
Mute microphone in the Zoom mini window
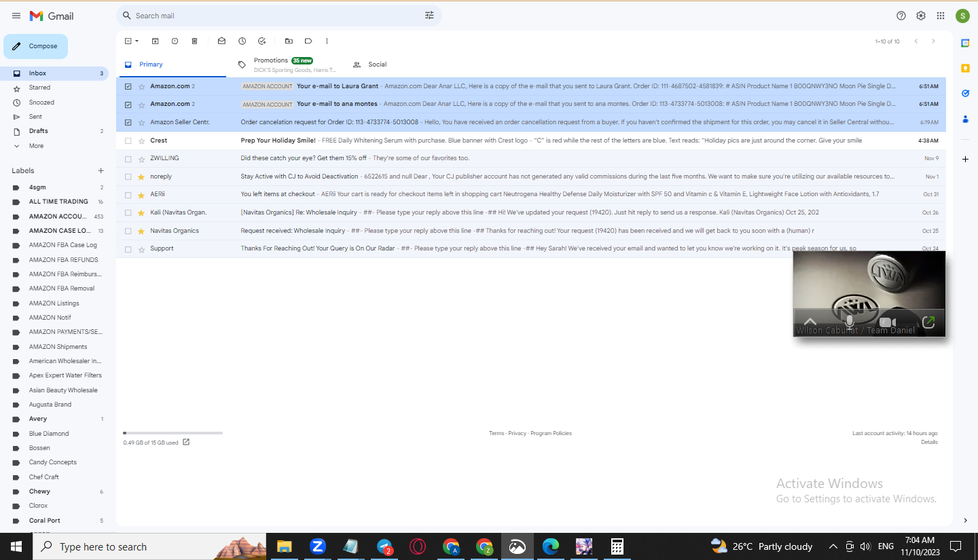[849, 322]
